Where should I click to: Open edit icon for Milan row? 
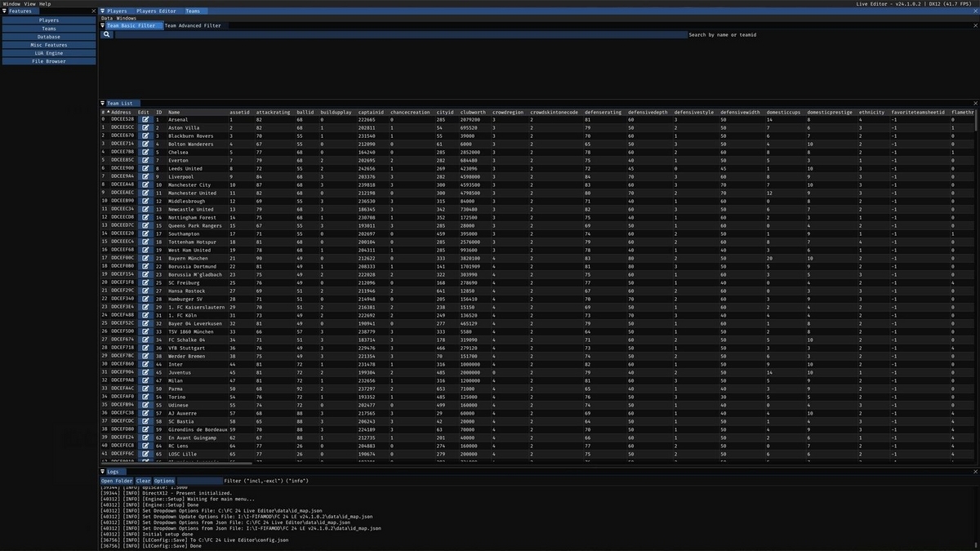145,380
